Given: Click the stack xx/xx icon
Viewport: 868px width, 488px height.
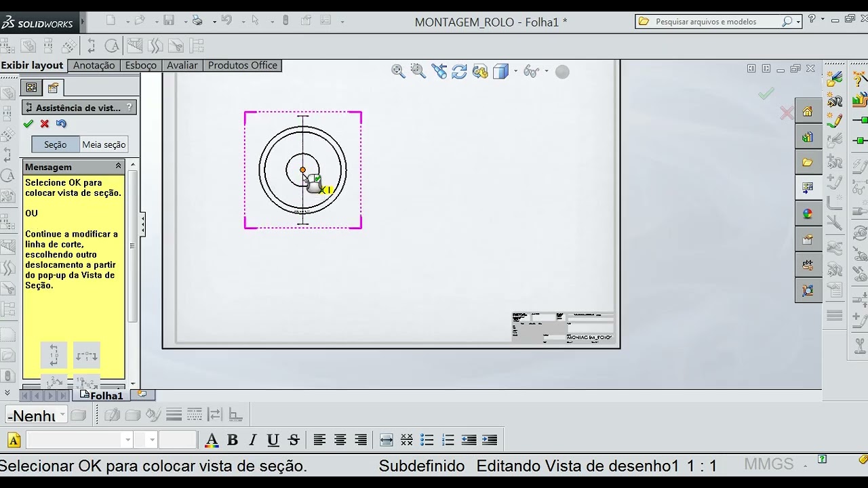Looking at the screenshot, I should pyautogui.click(x=407, y=441).
